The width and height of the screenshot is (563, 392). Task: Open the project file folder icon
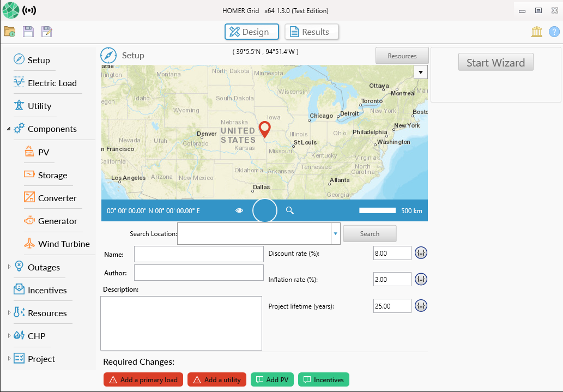click(10, 32)
